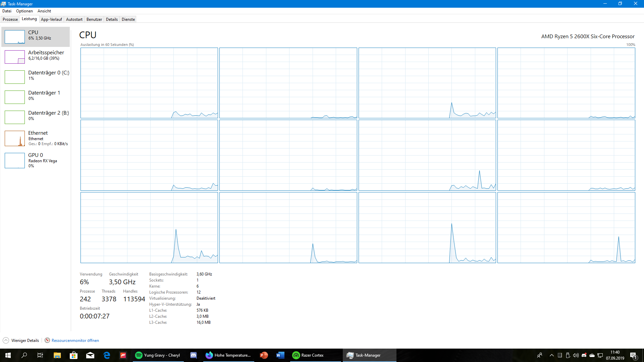Select the Datenträger 1 disk graph
Viewport: 644px width, 362px height.
[15, 97]
